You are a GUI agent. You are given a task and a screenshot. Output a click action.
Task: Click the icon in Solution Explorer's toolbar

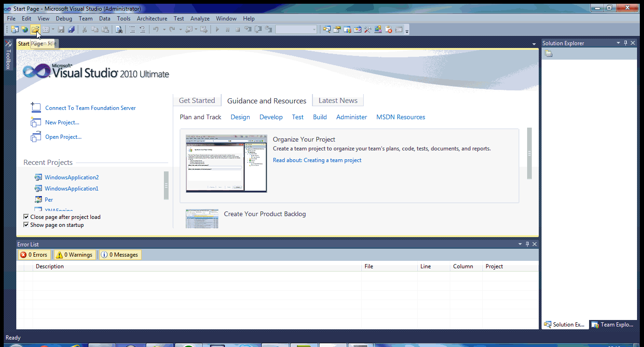pyautogui.click(x=549, y=54)
